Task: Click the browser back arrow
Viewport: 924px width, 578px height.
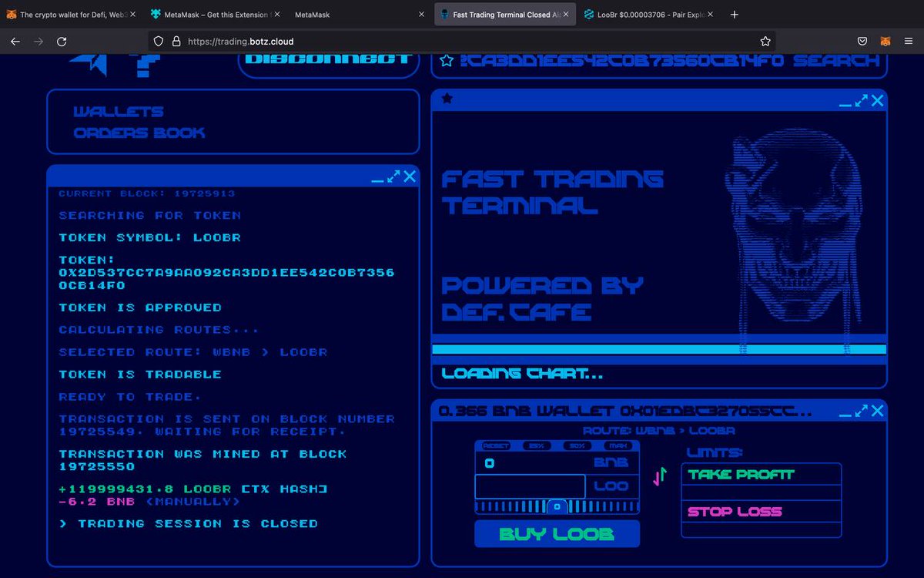Action: point(15,42)
